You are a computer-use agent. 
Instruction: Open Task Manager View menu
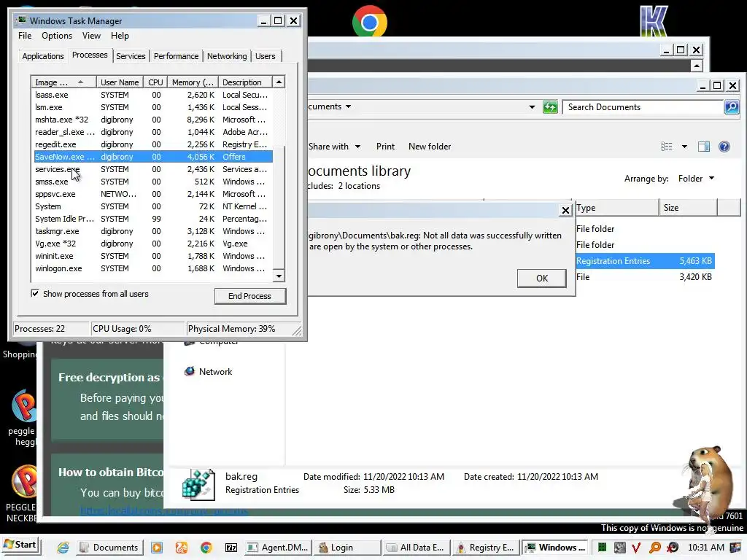tap(91, 36)
